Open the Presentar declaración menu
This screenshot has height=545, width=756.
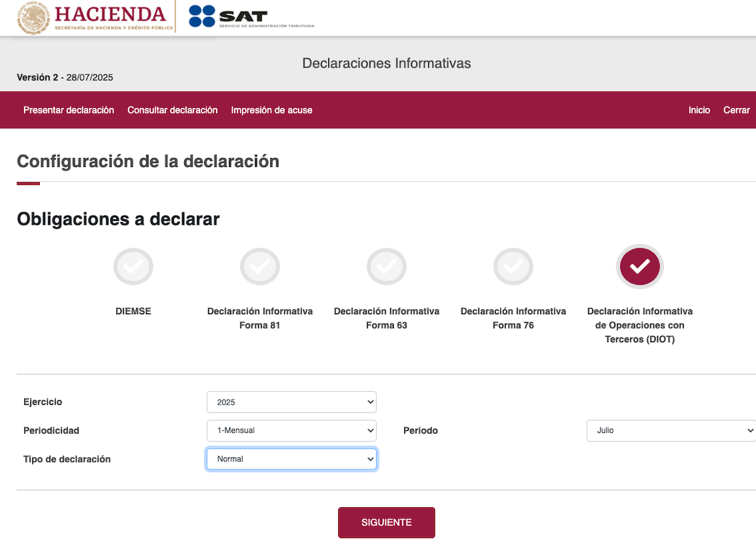click(x=69, y=111)
